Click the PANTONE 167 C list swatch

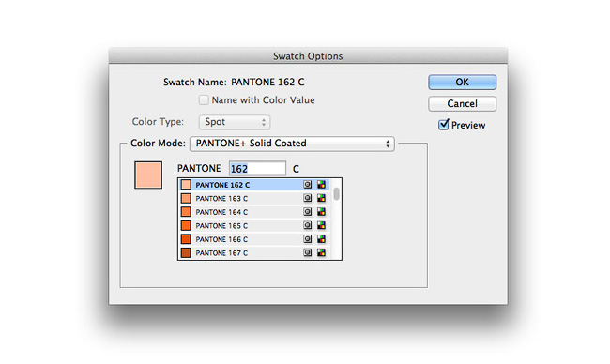pyautogui.click(x=186, y=252)
